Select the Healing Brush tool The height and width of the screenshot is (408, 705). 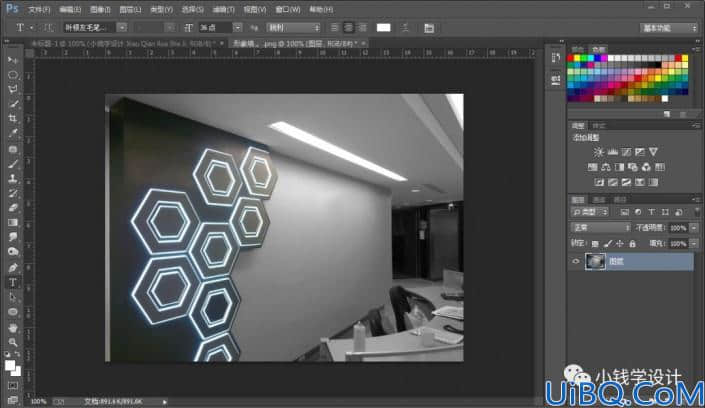pyautogui.click(x=13, y=149)
